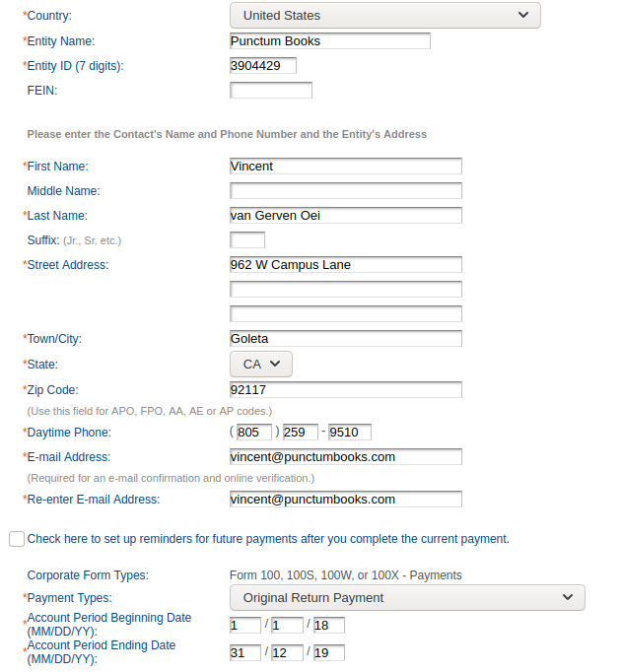The width and height of the screenshot is (621, 672).
Task: Expand the State dropdown showing CA
Action: point(262,364)
